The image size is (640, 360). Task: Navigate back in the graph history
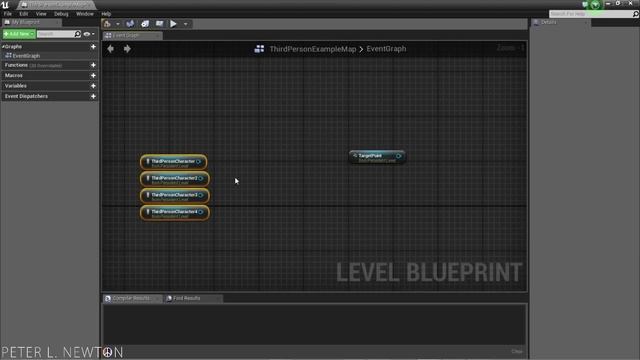tap(111, 49)
